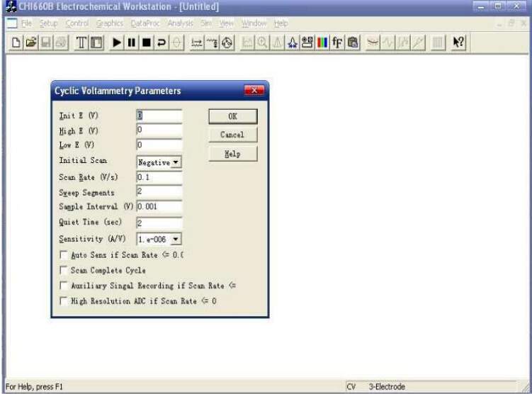Click the Scan Rate (V/s) field
Image resolution: width=532 pixels, height=394 pixels.
(x=159, y=177)
